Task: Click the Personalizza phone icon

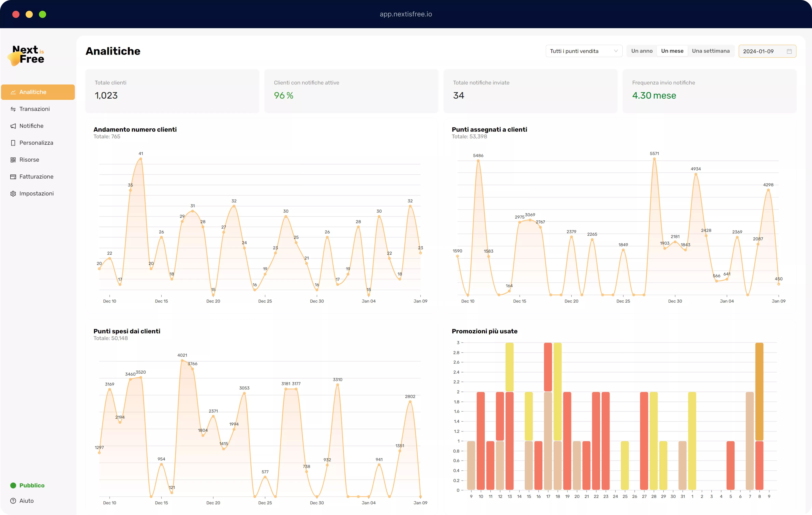Action: [13, 143]
